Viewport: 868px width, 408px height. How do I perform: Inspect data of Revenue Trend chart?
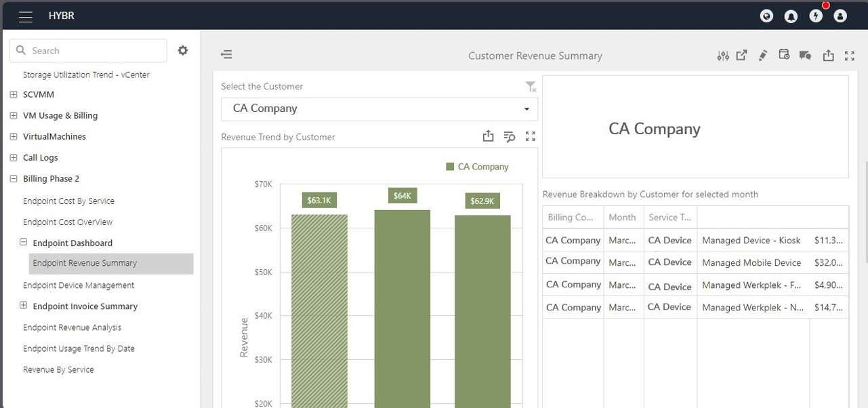coord(510,137)
